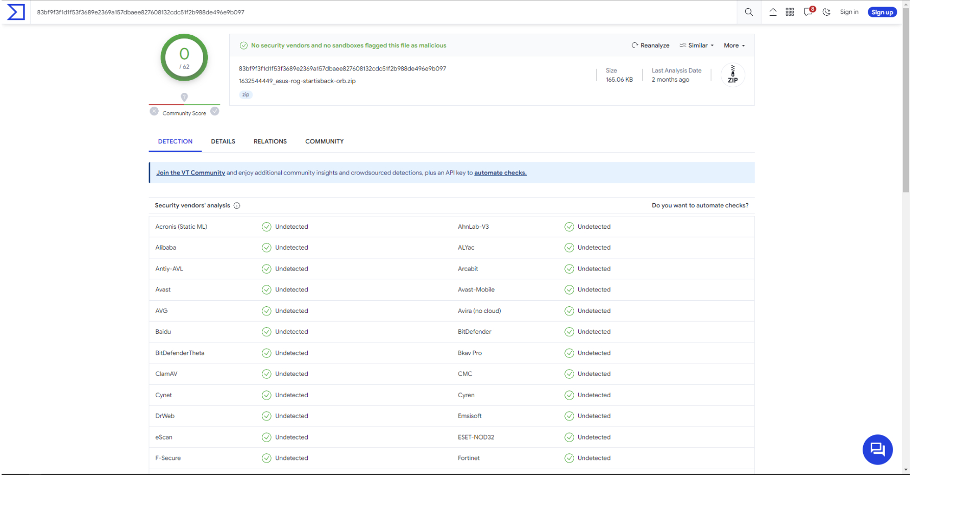This screenshot has width=980, height=511.
Task: Click the Emsisoft vendor name
Action: (x=470, y=416)
